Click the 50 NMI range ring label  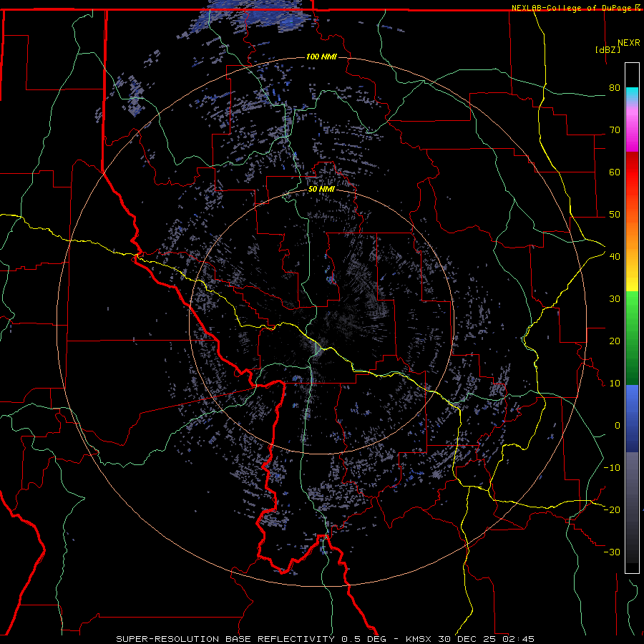click(321, 189)
